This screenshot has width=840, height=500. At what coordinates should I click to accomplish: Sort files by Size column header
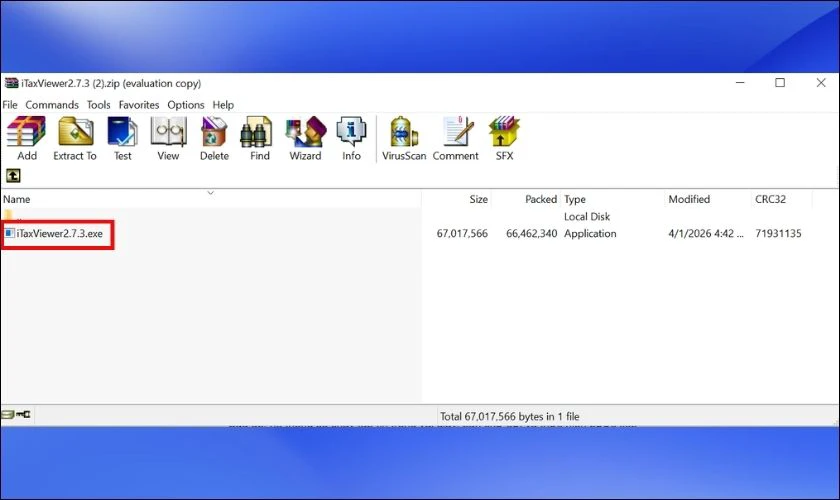click(x=478, y=200)
